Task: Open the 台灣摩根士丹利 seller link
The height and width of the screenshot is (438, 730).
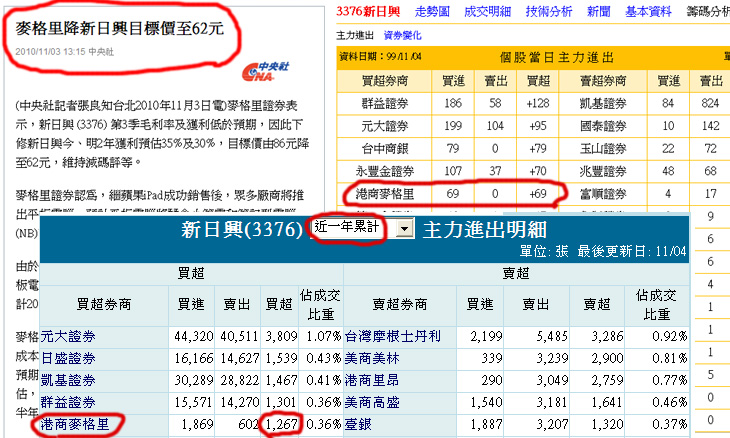Action: click(x=392, y=336)
